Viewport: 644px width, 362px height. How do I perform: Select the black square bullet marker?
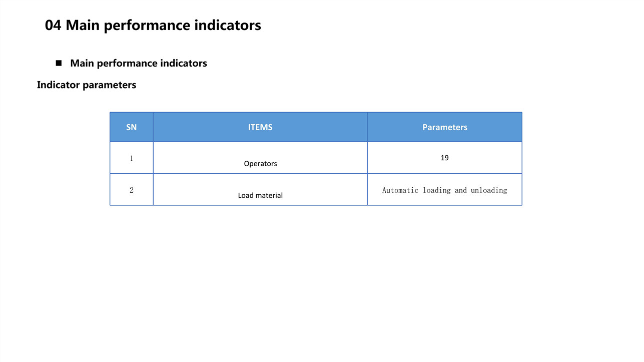click(x=59, y=63)
